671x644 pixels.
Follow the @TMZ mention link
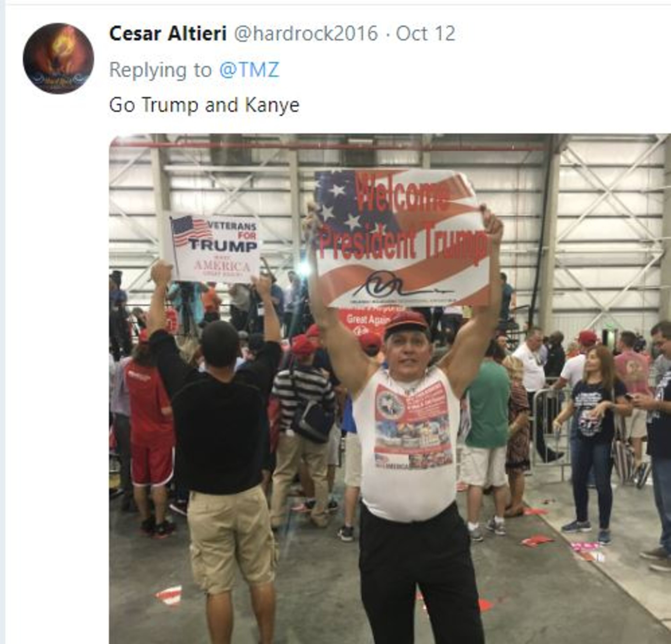click(x=249, y=70)
